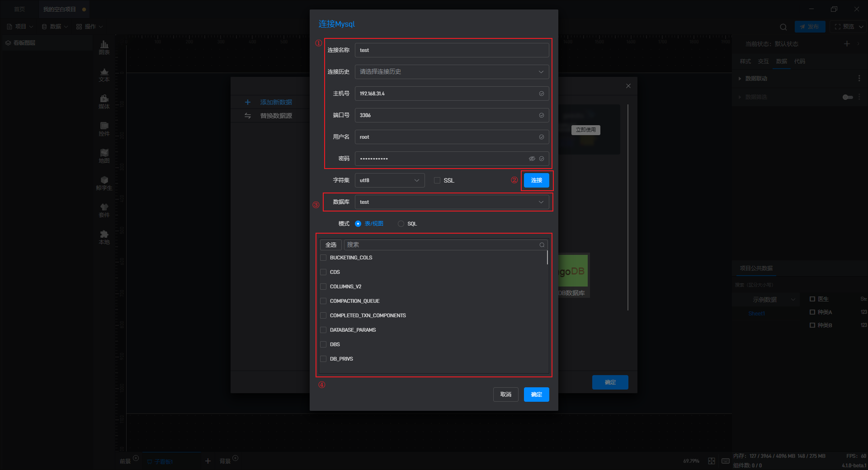Click the clear icon in 端口号 field

[541, 115]
